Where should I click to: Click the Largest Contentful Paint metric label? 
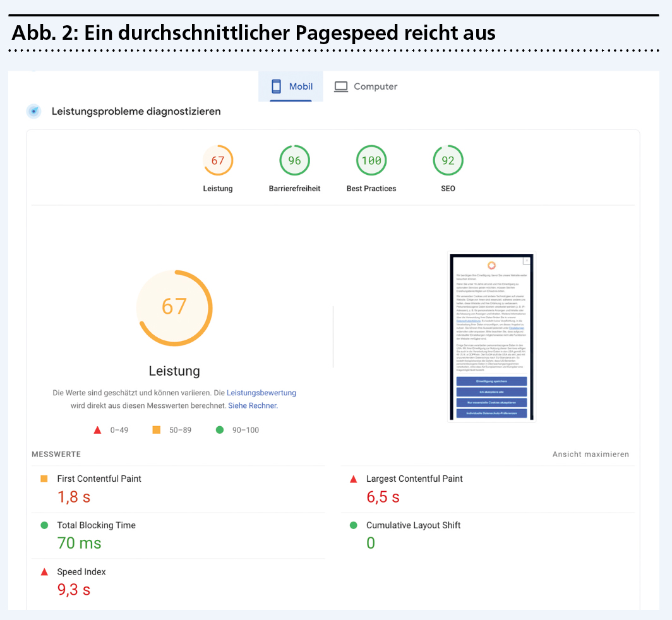414,479
